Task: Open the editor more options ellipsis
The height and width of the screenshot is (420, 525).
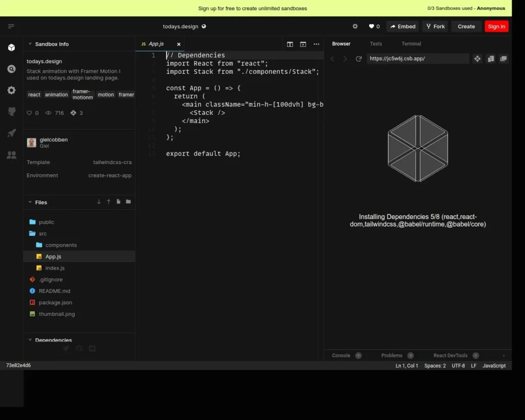Action: [316, 44]
